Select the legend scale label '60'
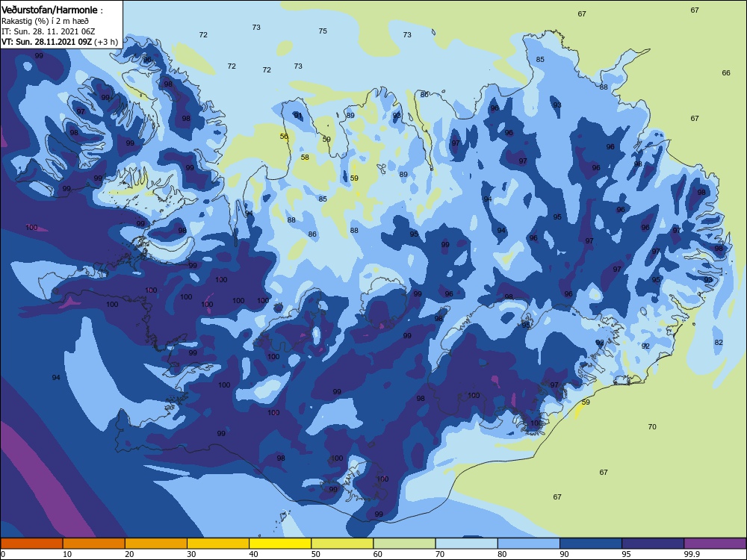The width and height of the screenshot is (747, 560). tap(378, 554)
